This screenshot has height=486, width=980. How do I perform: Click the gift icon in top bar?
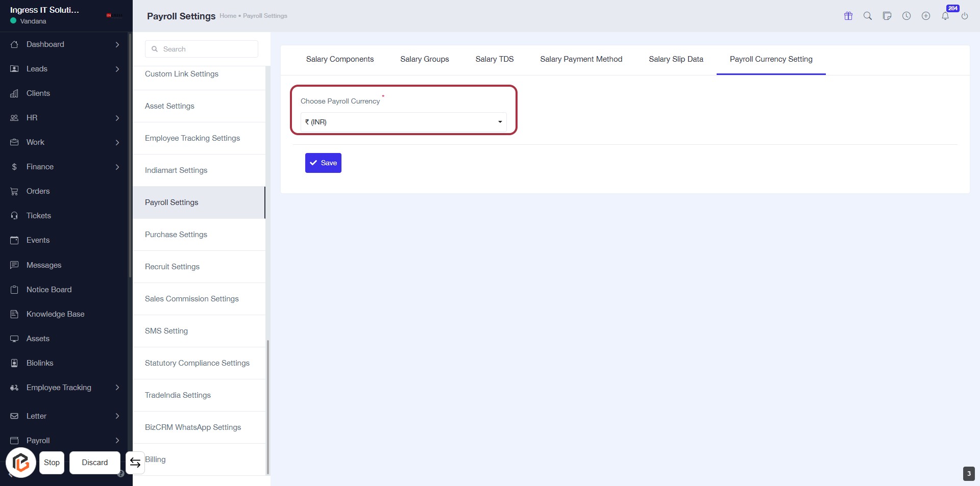[848, 16]
